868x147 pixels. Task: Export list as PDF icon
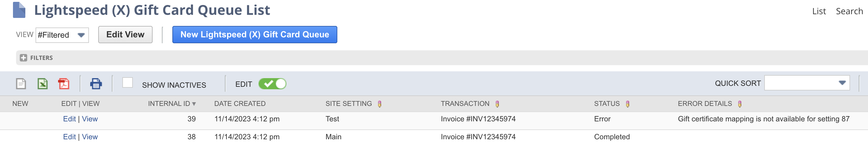pos(64,84)
